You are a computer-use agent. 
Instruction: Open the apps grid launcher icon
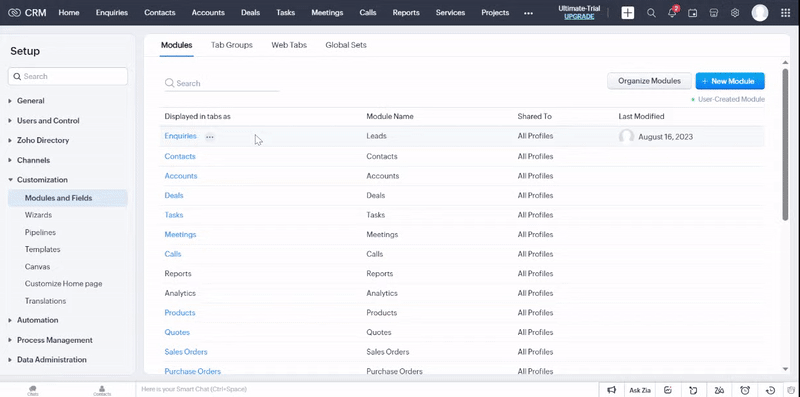click(786, 13)
